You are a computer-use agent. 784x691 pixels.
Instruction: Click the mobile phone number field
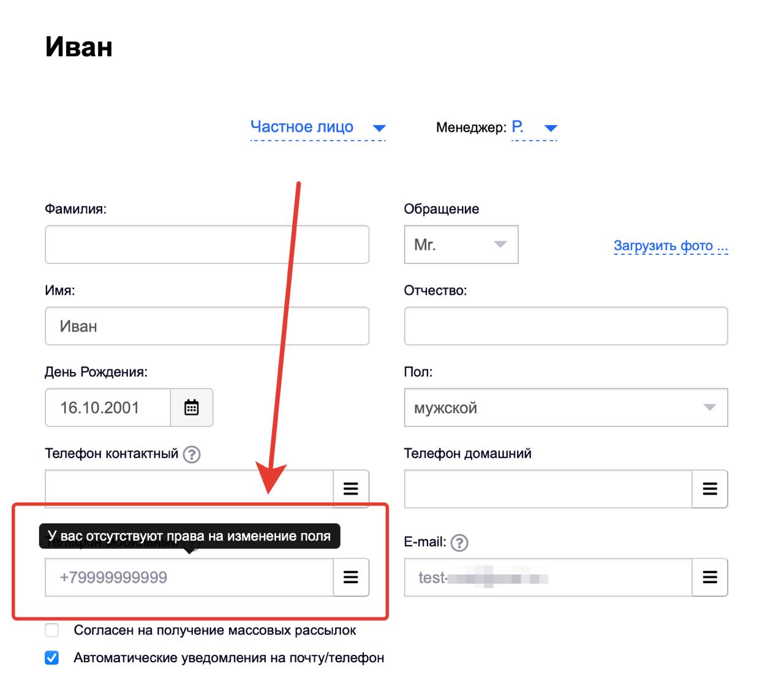[x=189, y=577]
